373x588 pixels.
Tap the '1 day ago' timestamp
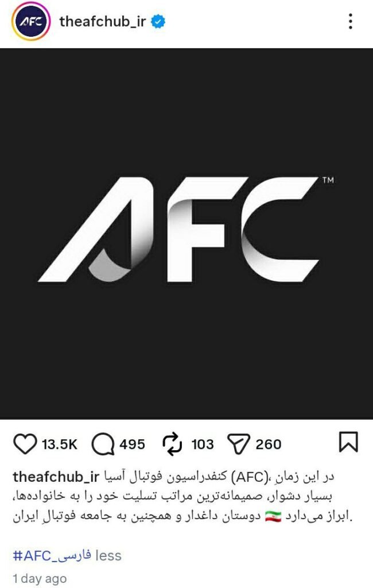[x=40, y=579]
